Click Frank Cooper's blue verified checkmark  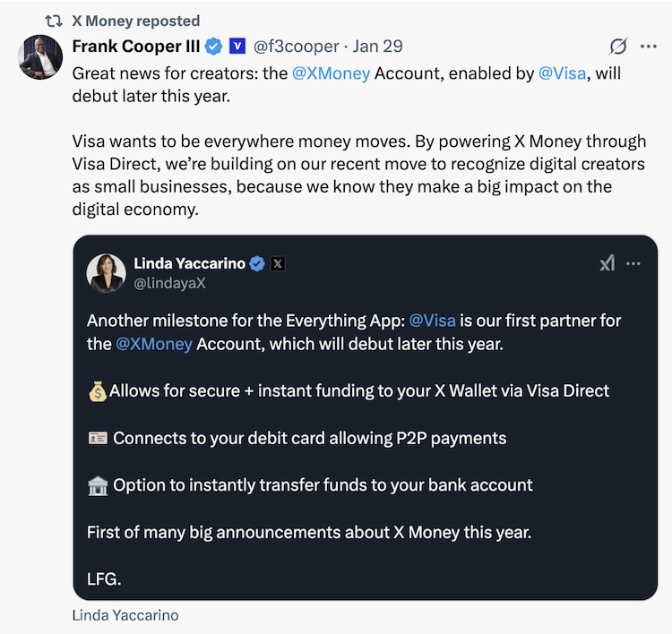[x=213, y=46]
